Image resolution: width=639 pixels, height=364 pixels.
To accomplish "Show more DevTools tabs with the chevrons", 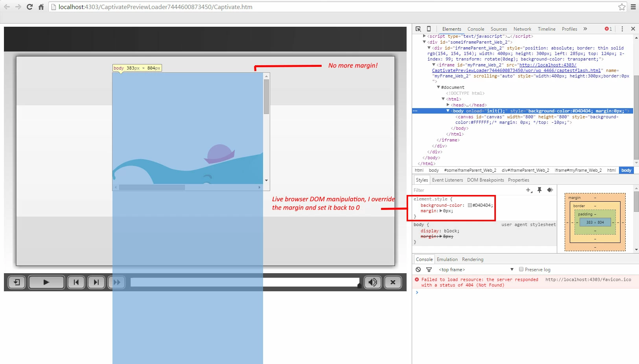I will (x=585, y=29).
